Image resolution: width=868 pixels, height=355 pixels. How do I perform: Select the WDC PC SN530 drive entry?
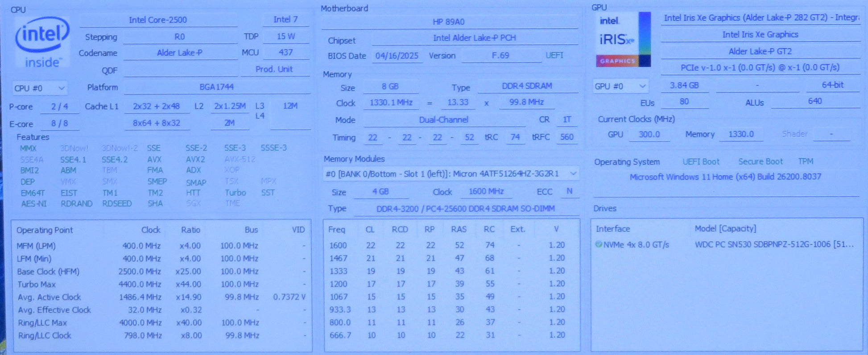click(773, 244)
